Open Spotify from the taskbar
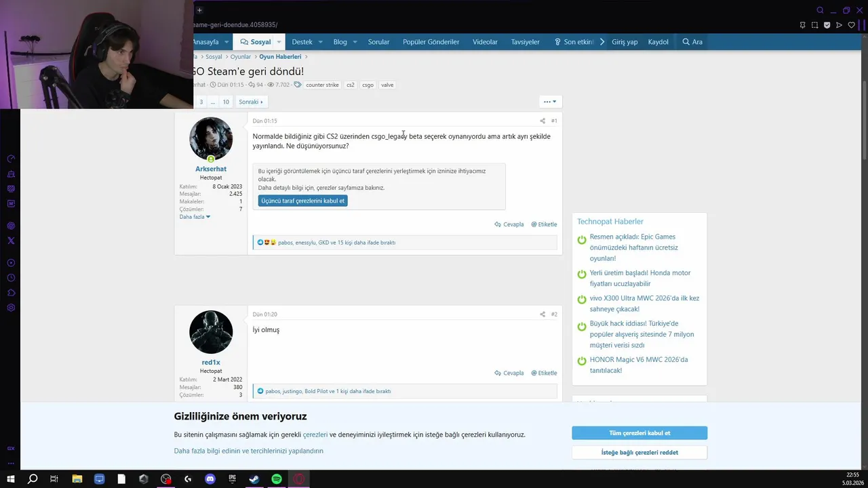 click(x=277, y=479)
